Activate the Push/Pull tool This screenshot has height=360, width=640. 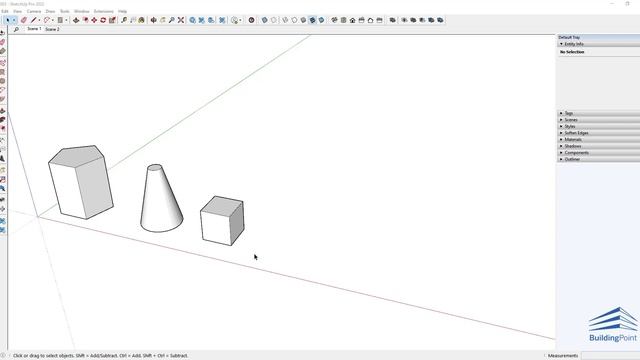click(x=76, y=20)
